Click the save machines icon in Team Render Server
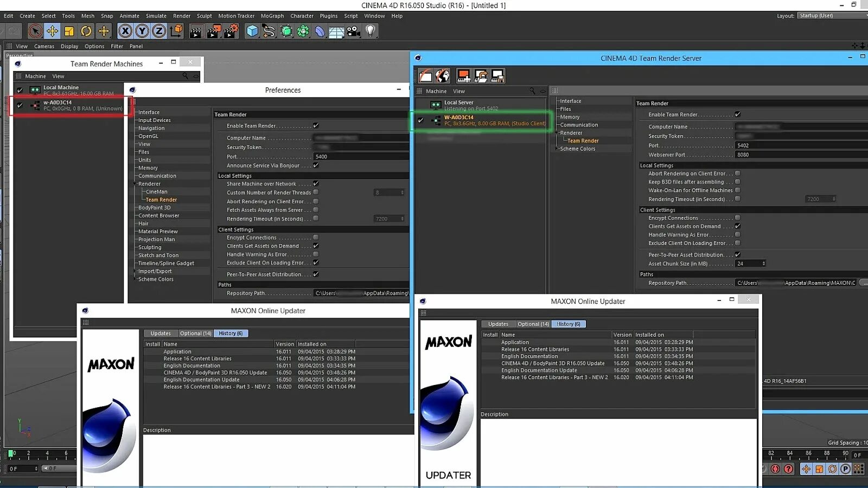 [497, 76]
